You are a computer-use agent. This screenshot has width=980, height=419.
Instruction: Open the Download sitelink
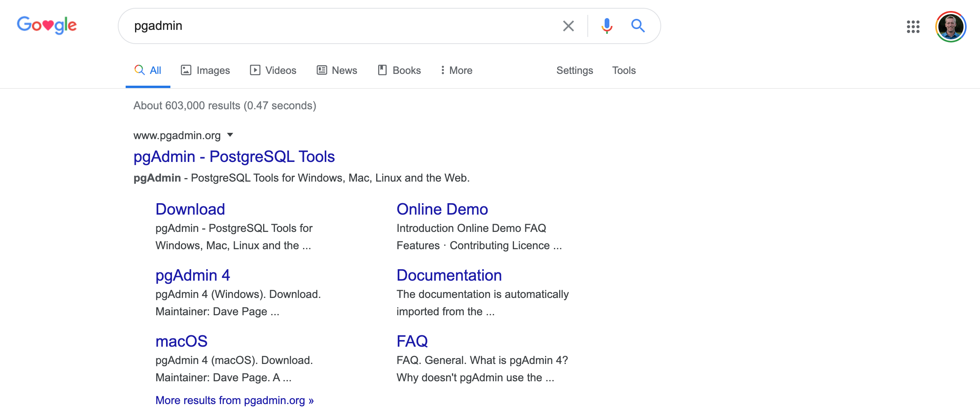190,209
